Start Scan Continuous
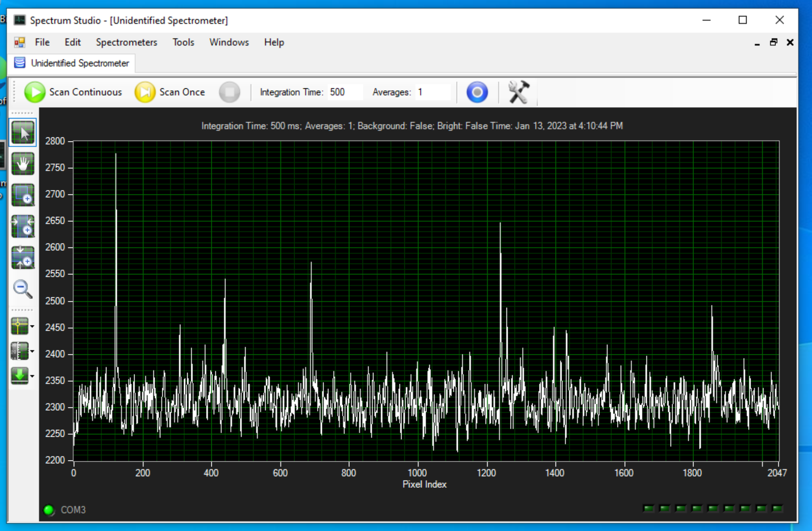Screen dimensions: 812x531 [x=74, y=92]
